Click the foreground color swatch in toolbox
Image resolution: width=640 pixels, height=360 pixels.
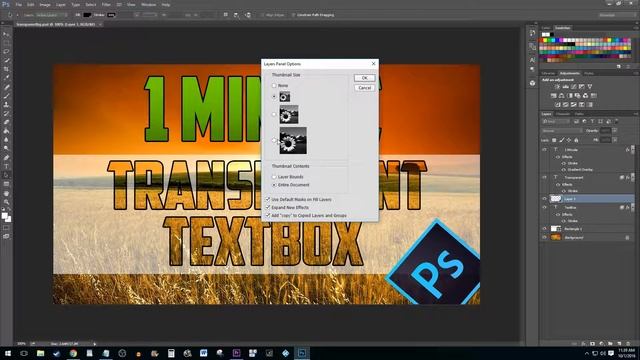pyautogui.click(x=5, y=216)
